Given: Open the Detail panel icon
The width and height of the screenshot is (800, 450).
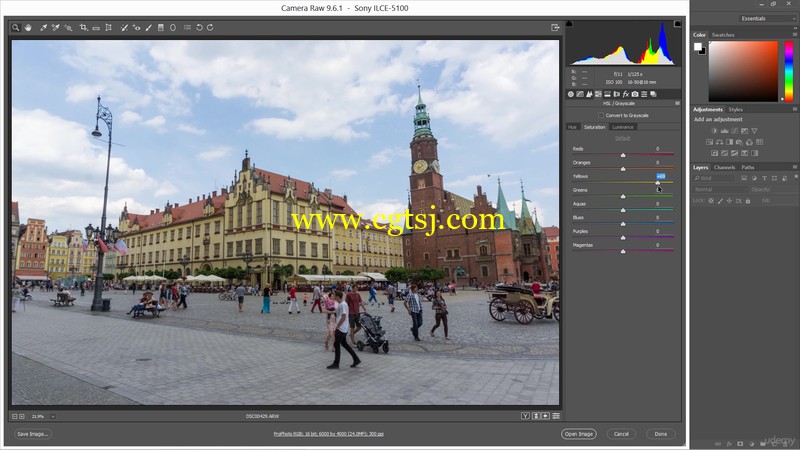Looking at the screenshot, I should click(589, 94).
